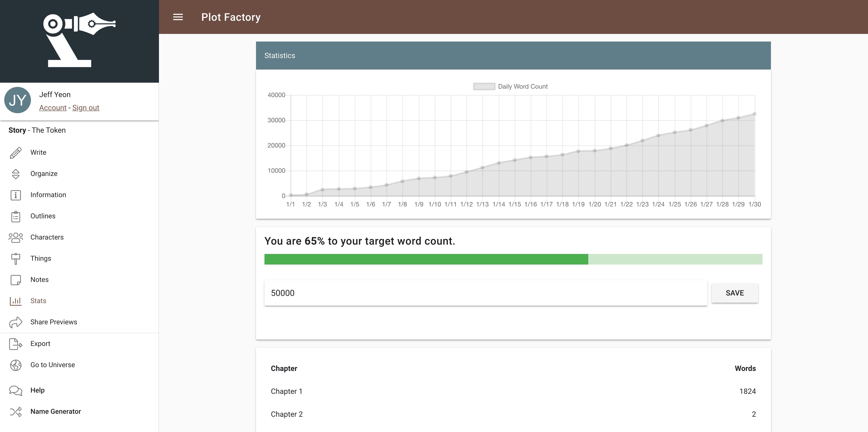Screen dimensions: 868x432
Task: Open the Outlines panel
Action: 43,216
